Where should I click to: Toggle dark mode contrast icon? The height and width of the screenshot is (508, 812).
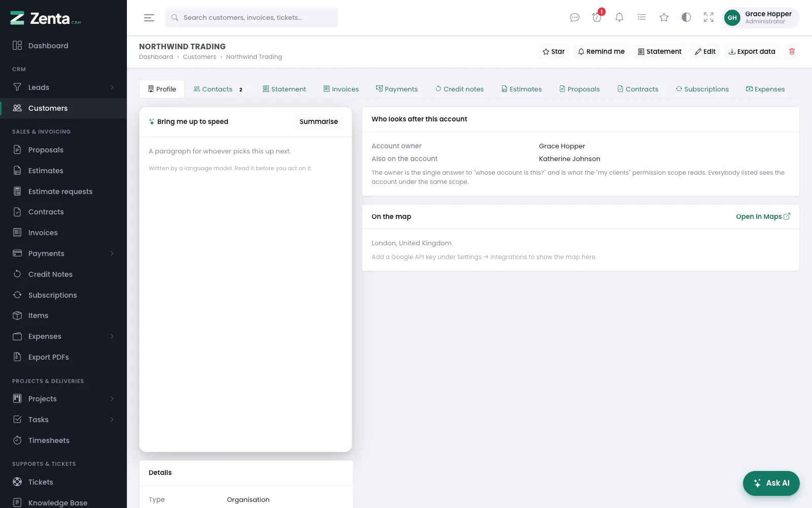pyautogui.click(x=686, y=18)
